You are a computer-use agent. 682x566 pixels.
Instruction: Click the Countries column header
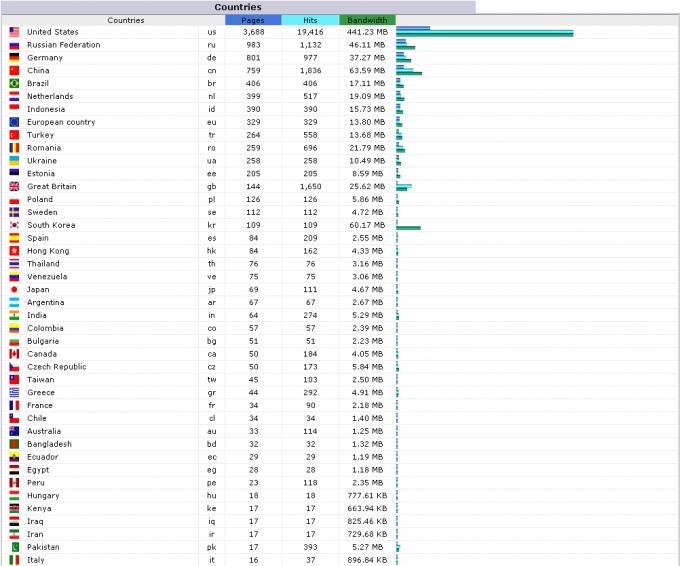tap(126, 20)
